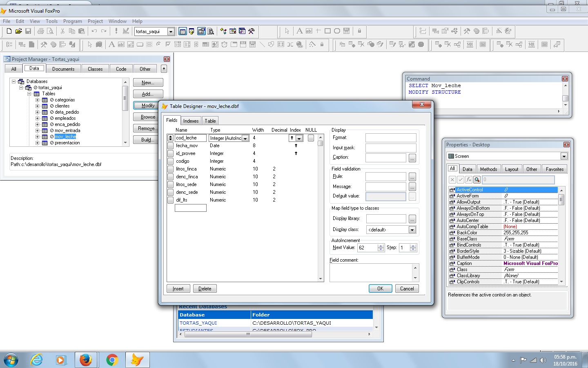Open the Caption expression builder '...' button

[x=412, y=158]
